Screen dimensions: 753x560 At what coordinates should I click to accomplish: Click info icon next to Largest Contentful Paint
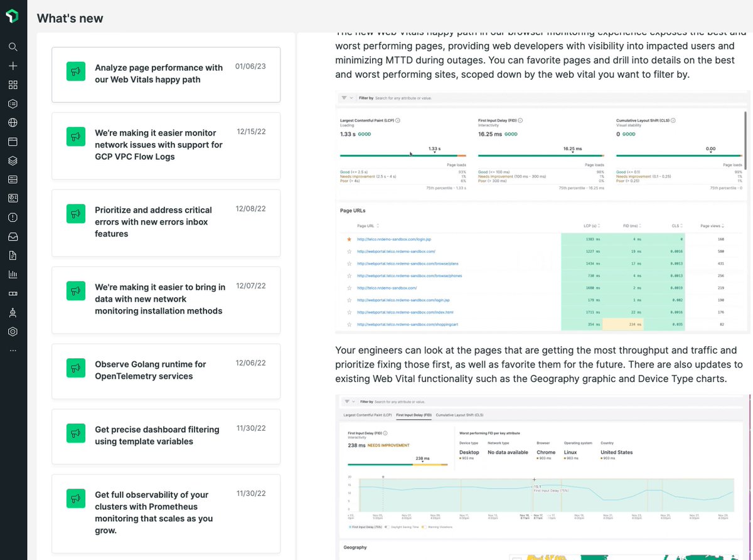398,120
